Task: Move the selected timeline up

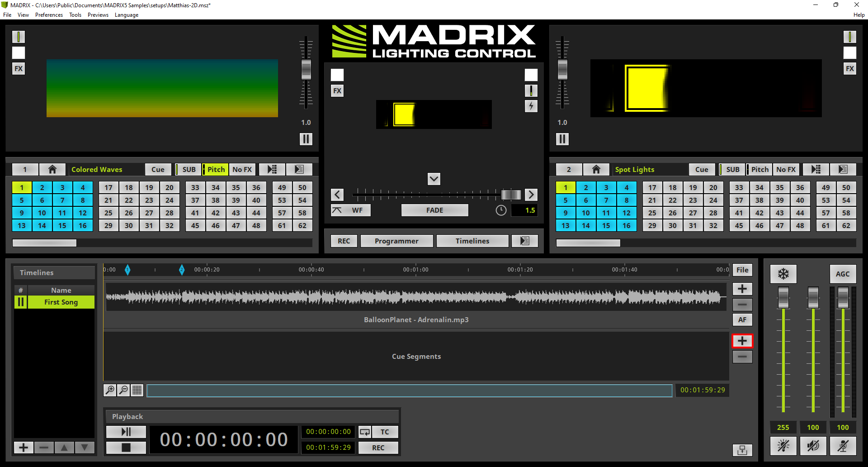Action: (64, 448)
